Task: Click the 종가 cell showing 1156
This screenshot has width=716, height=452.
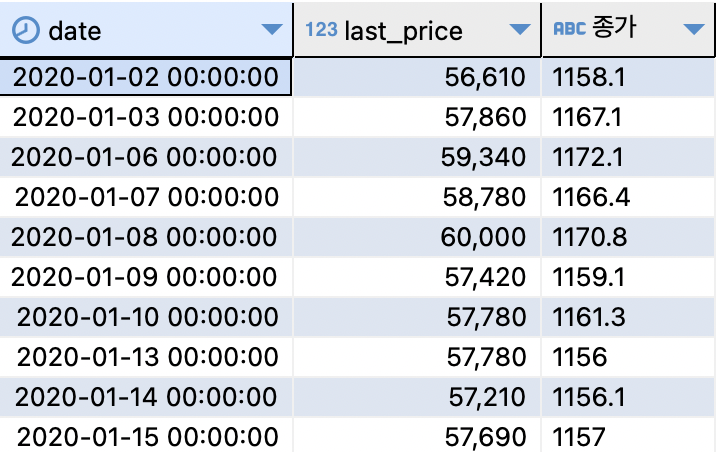Action: [x=629, y=357]
